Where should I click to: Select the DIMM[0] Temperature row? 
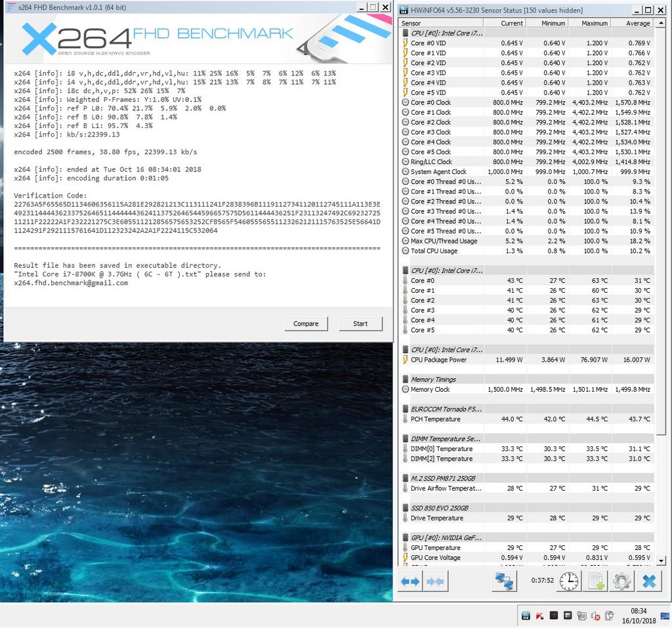(527, 449)
